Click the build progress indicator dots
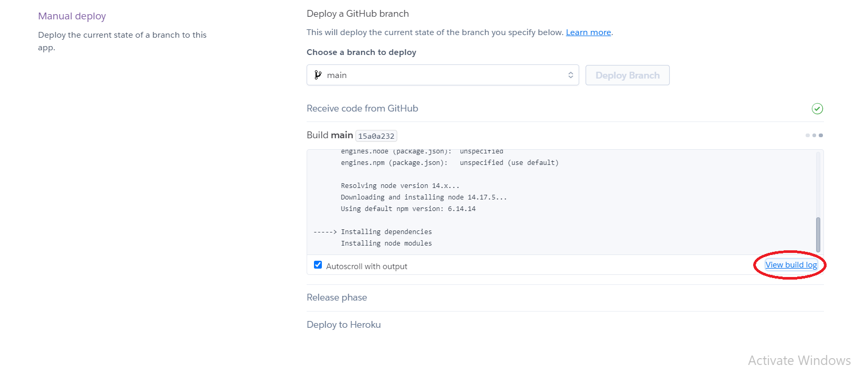This screenshot has width=868, height=366. (814, 135)
